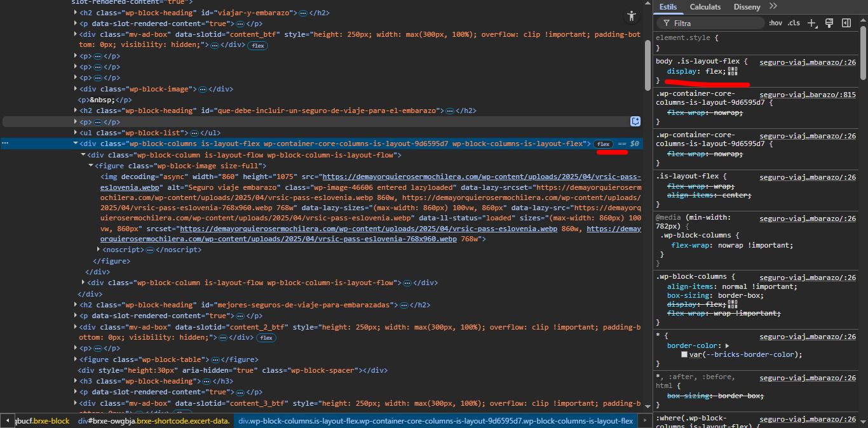The width and height of the screenshot is (868, 428).
Task: Switch to the Calculats tab
Action: [x=705, y=7]
